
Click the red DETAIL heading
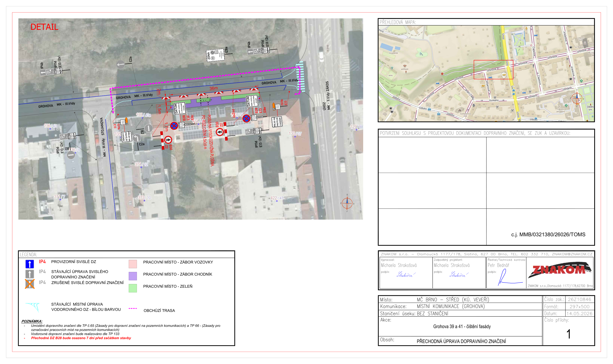coord(44,27)
